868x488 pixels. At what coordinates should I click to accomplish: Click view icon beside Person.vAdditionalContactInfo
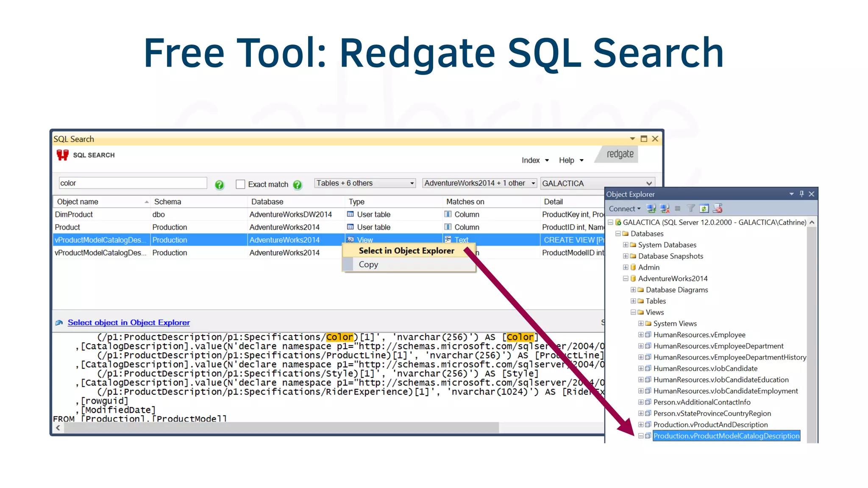[x=648, y=402]
